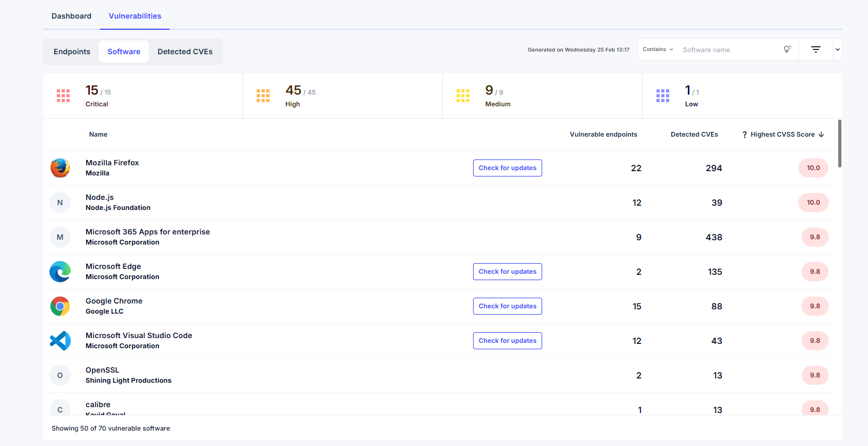Click the 438 detected CVEs for Microsoft 365
This screenshot has width=868, height=446.
714,237
